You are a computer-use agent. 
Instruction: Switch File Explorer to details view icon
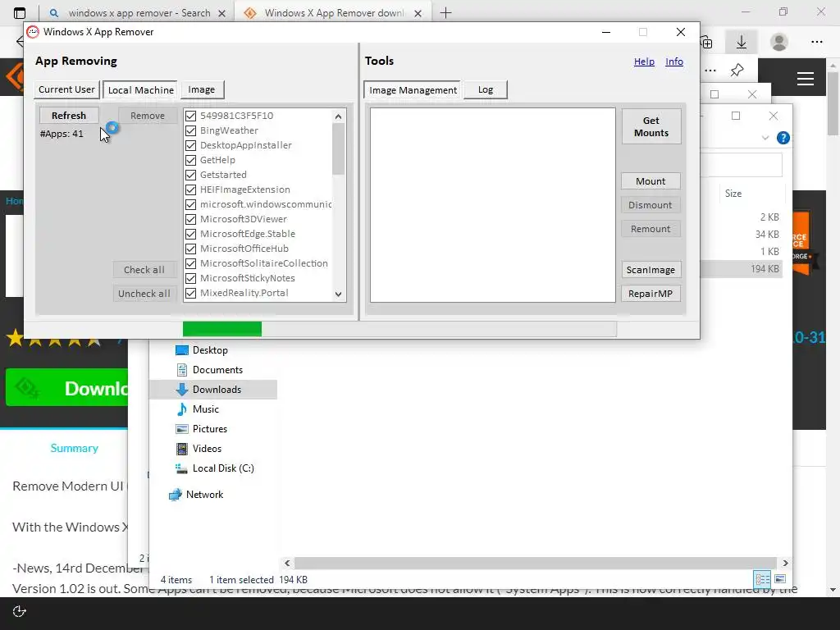762,579
